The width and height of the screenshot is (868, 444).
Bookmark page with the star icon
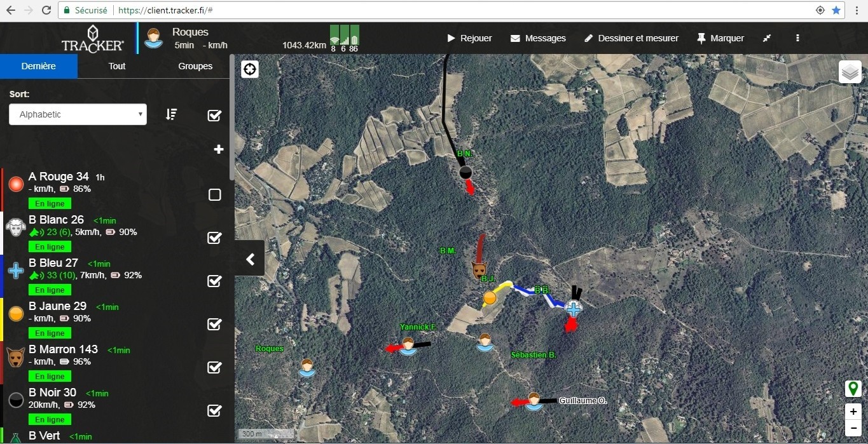coord(836,10)
